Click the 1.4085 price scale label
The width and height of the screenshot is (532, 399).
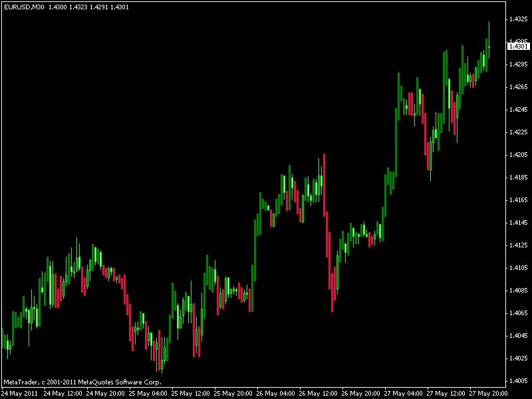pos(518,291)
